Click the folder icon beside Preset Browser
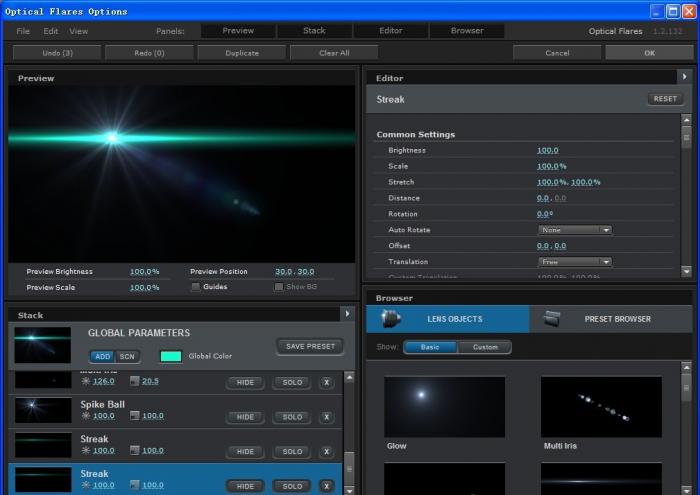The image size is (700, 495). 551,319
